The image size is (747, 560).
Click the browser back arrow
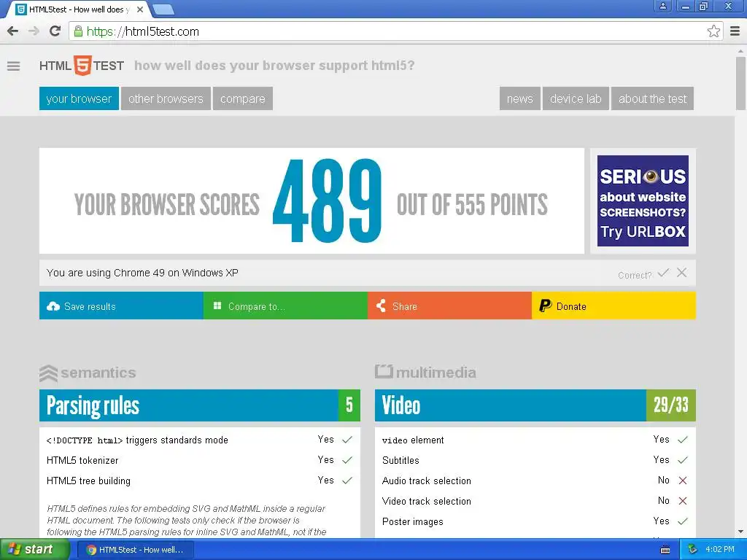(x=13, y=31)
